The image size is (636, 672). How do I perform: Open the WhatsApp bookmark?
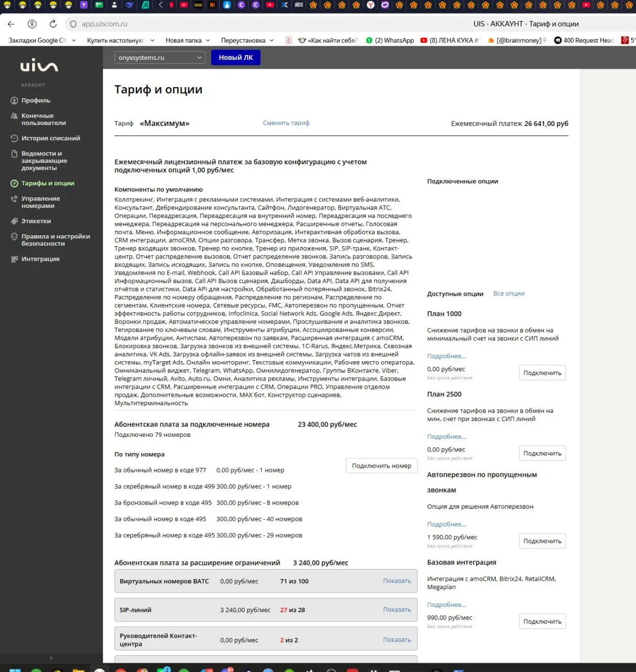click(x=390, y=40)
